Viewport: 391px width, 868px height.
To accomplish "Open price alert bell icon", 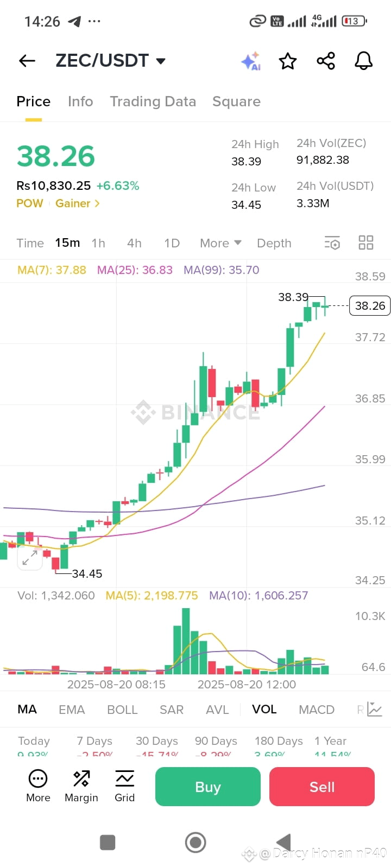I will 364,61.
